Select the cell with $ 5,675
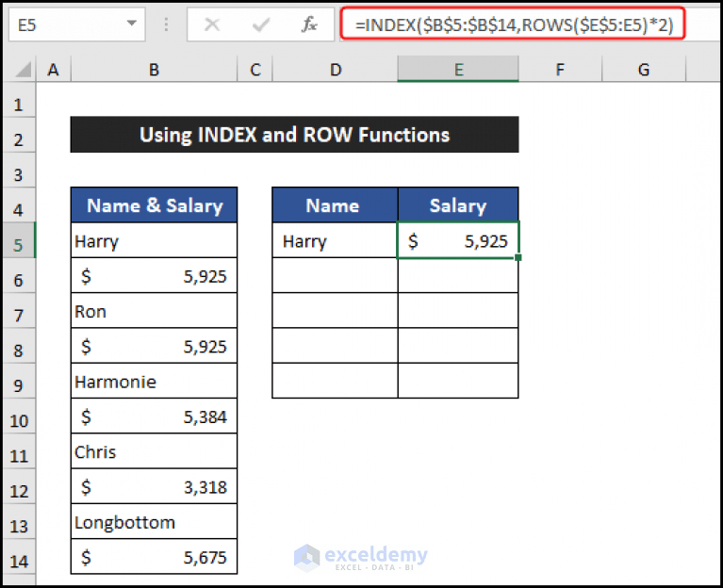The height and width of the screenshot is (588, 723). click(x=154, y=557)
